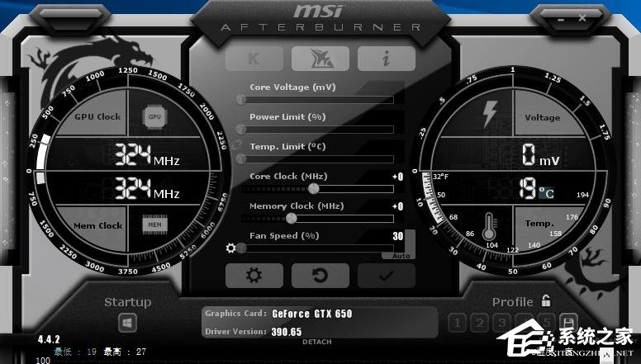641x364 pixels.
Task: Click the OC Scanner jet icon
Action: click(x=320, y=58)
